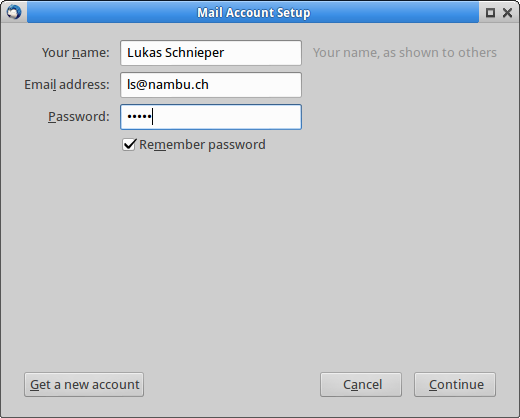Click the Continue button
The image size is (520, 418).
point(455,385)
